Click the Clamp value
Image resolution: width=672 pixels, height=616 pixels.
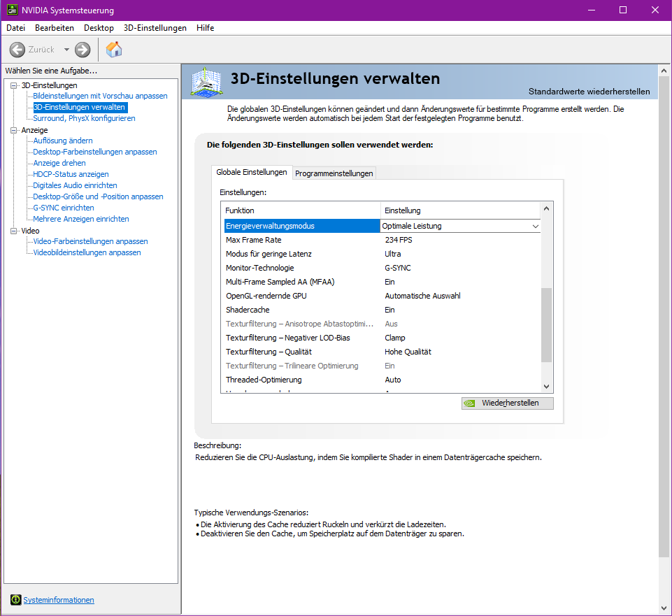click(x=394, y=338)
